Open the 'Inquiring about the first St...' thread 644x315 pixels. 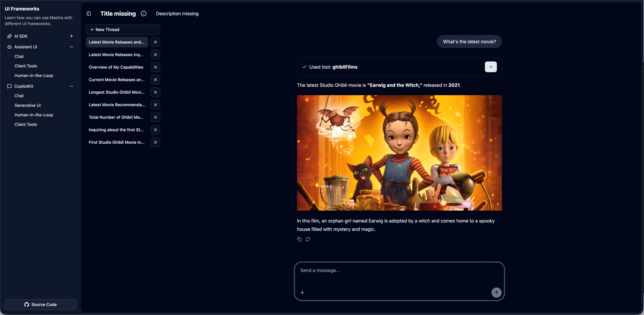[117, 130]
